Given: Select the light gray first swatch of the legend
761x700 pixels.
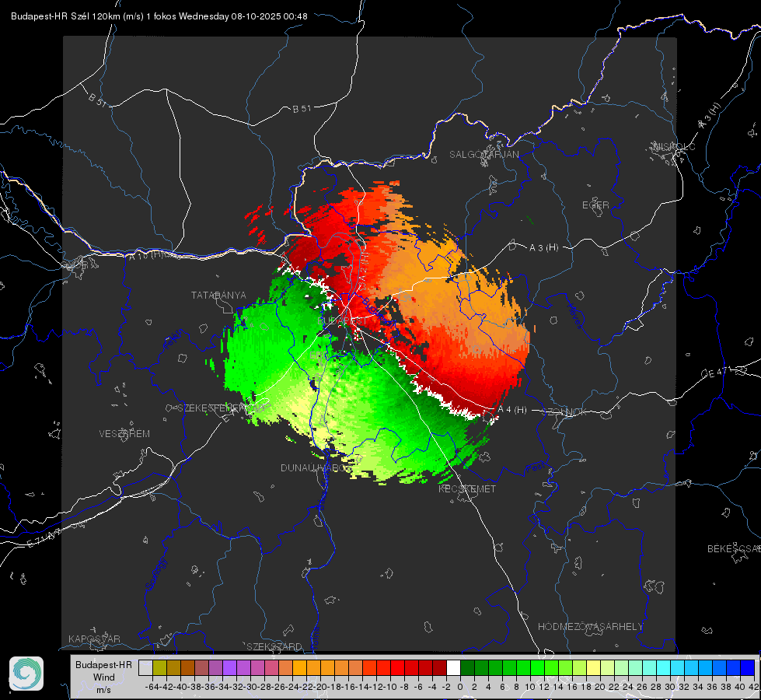Looking at the screenshot, I should 145,668.
